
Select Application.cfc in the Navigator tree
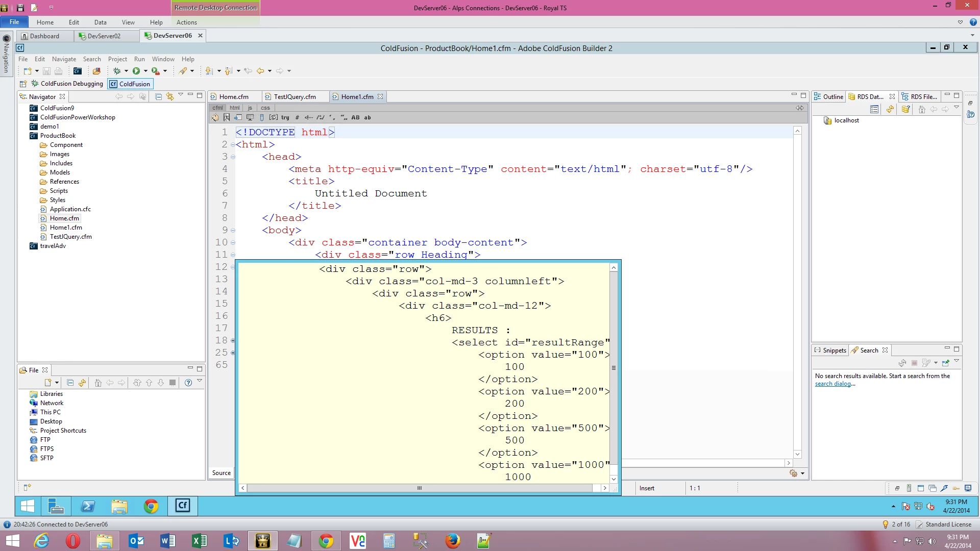pos(70,209)
